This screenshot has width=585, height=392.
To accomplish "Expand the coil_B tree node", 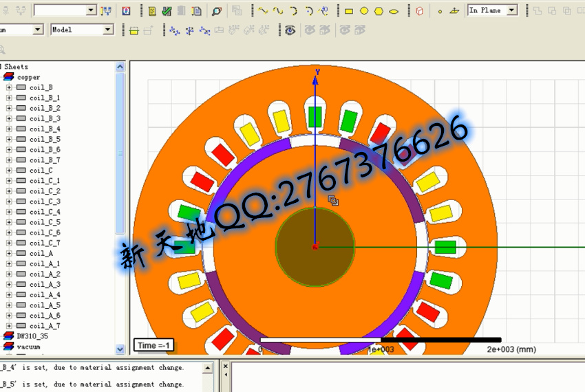I will click(9, 87).
